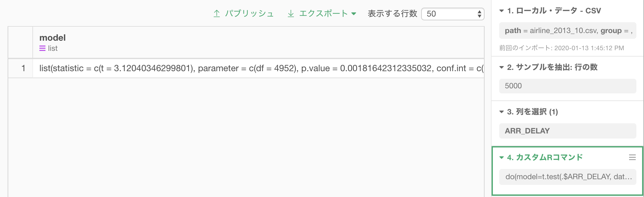Edit the do(model=t.test command text
Image resolution: width=644 pixels, height=197 pixels.
(x=567, y=177)
